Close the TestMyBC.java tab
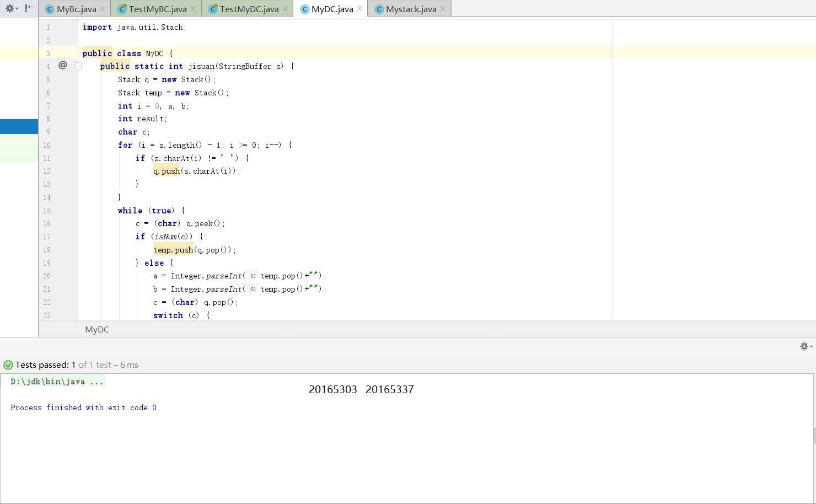This screenshot has width=816, height=504. (193, 9)
